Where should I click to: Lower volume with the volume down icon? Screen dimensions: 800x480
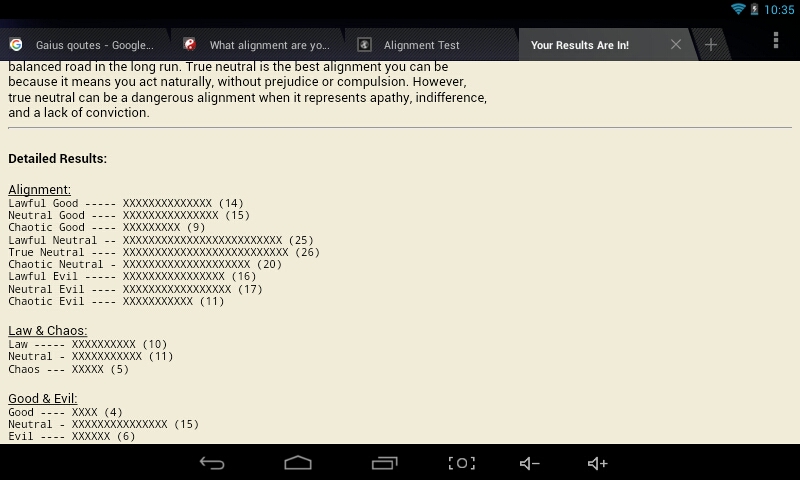point(530,463)
